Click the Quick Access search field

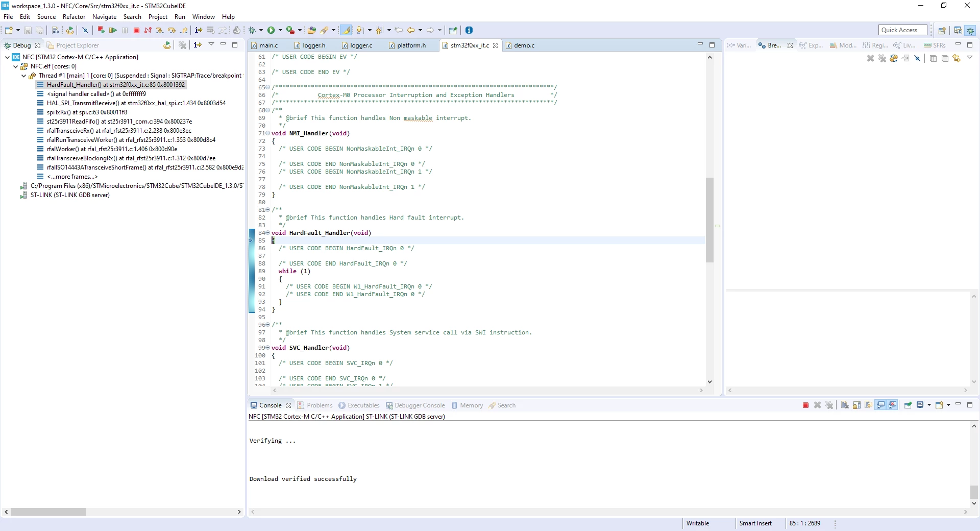[x=902, y=30]
